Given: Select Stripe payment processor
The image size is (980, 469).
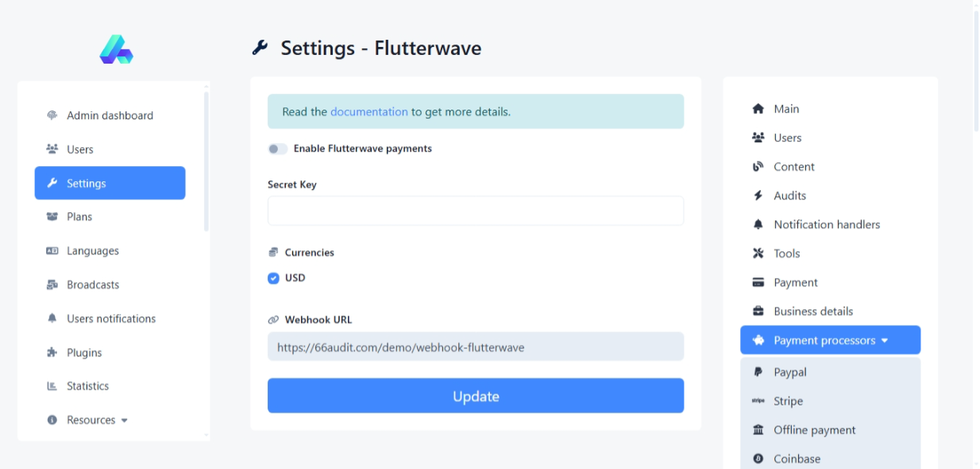Looking at the screenshot, I should click(x=788, y=401).
